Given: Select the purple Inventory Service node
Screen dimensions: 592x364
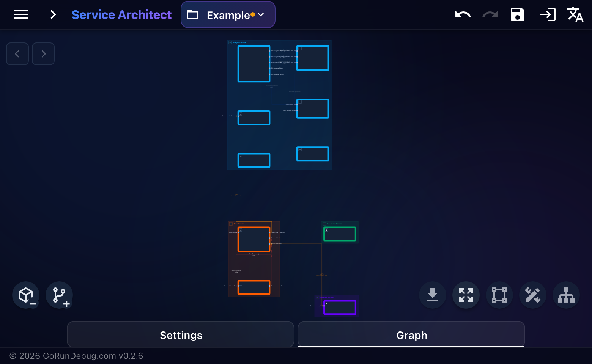Looking at the screenshot, I should 340,308.
